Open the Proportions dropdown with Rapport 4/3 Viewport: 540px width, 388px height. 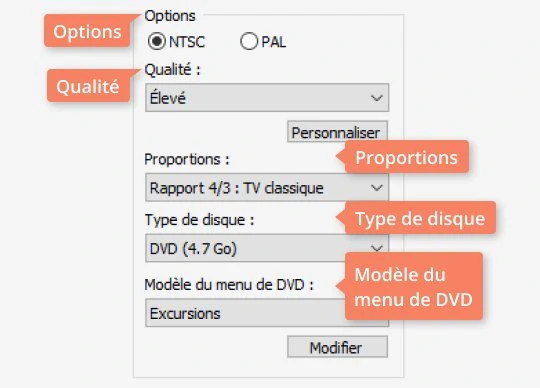(x=267, y=188)
